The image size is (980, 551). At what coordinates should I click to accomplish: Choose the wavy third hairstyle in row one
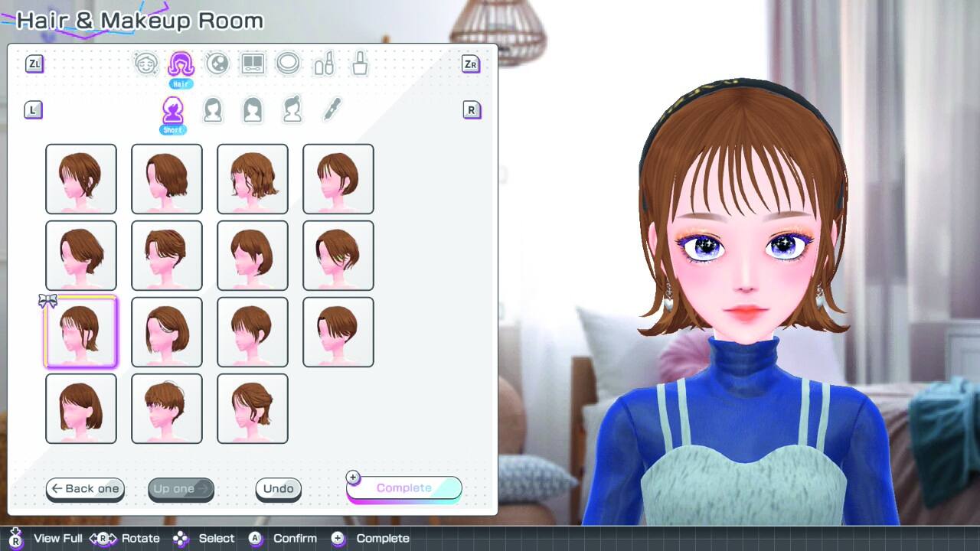click(253, 179)
